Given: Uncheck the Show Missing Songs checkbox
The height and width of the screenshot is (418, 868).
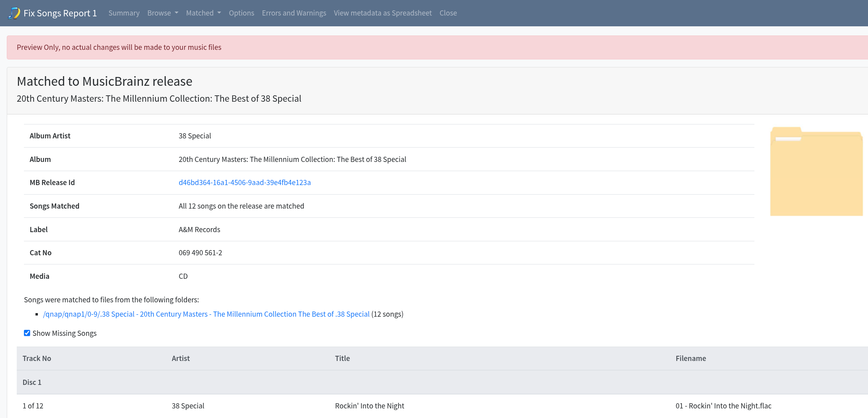Looking at the screenshot, I should pyautogui.click(x=27, y=333).
